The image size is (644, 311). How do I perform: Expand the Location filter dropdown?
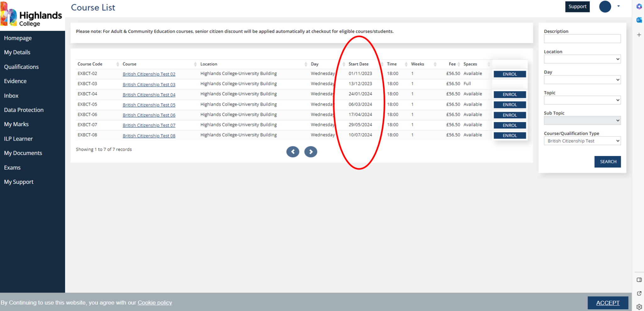click(582, 59)
